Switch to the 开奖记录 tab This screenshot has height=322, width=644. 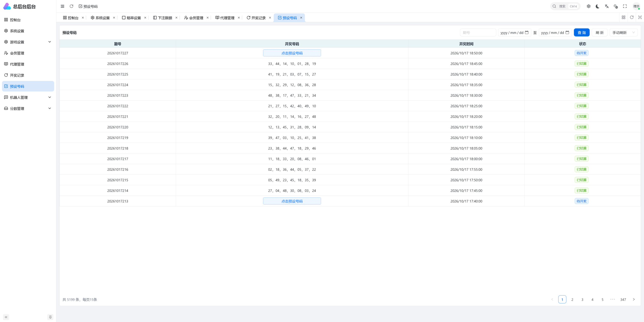[256, 18]
